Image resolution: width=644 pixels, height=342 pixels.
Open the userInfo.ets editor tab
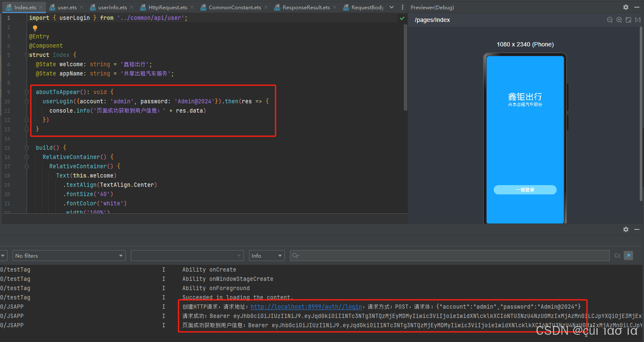112,7
